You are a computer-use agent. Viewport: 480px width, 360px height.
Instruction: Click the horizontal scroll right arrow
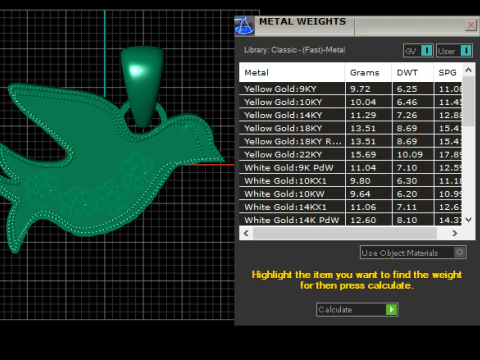[x=455, y=233]
